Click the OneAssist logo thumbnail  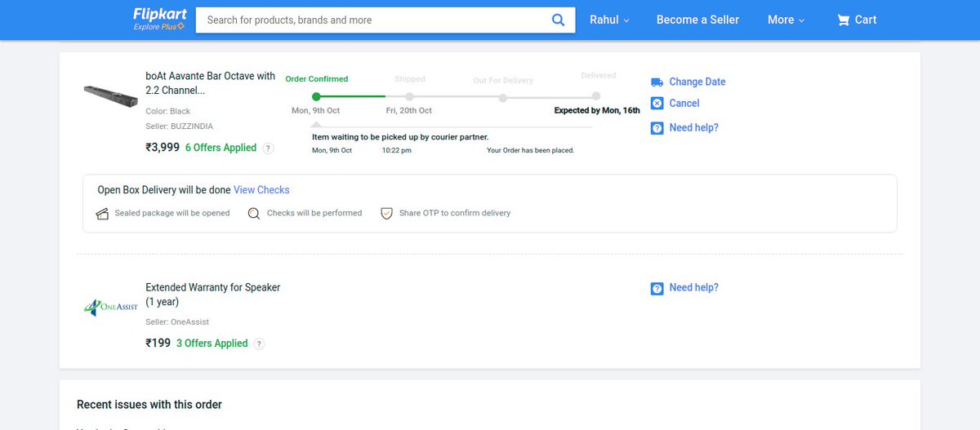coord(111,308)
